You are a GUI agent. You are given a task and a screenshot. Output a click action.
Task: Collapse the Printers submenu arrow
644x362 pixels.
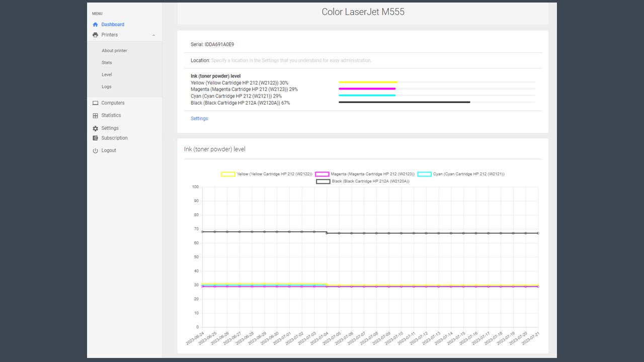pos(154,35)
